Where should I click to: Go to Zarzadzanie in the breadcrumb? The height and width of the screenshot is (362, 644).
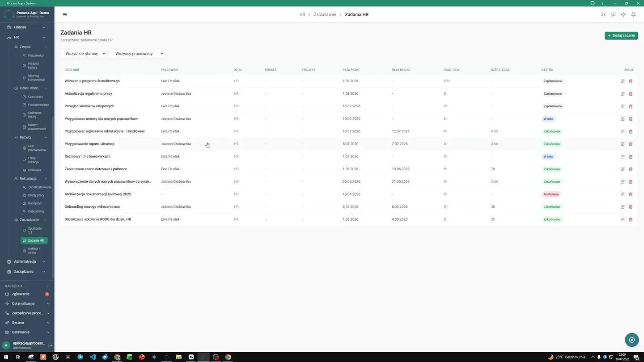click(x=325, y=15)
